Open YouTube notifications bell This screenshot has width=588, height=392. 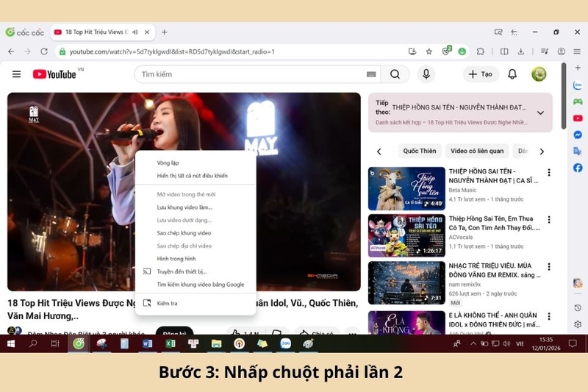pyautogui.click(x=512, y=74)
